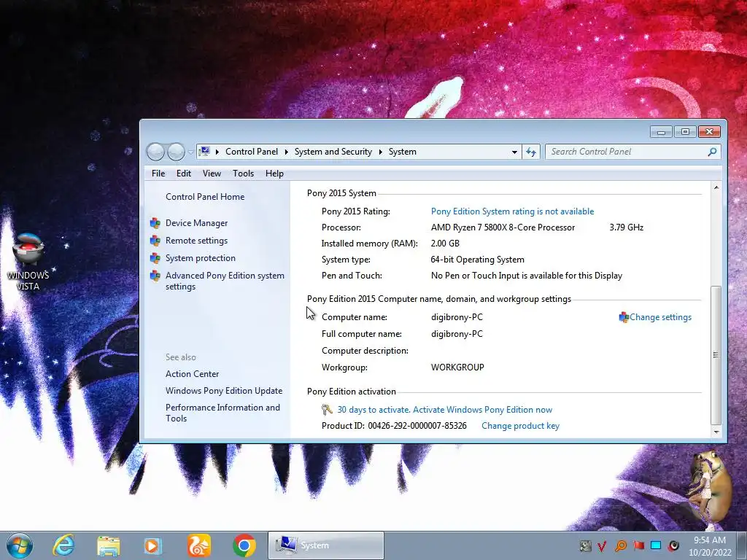Click AMD Ryzen 7 5800X processor text
The height and width of the screenshot is (560, 747).
coord(503,227)
